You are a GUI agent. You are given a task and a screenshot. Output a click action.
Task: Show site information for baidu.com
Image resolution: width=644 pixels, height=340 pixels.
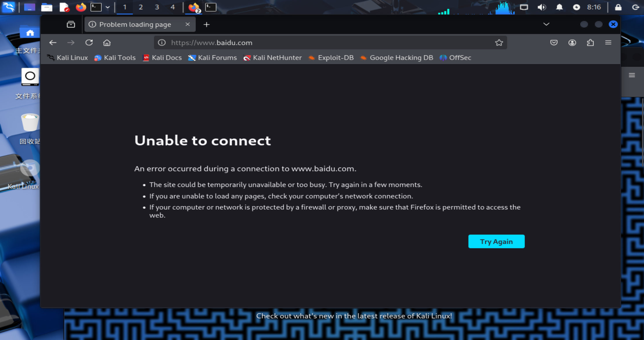(162, 43)
